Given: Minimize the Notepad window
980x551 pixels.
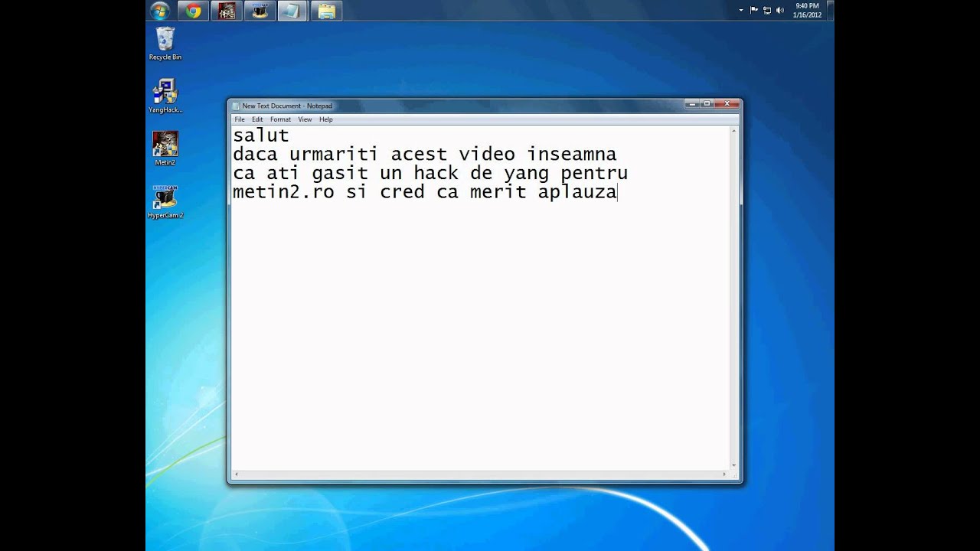Looking at the screenshot, I should click(x=694, y=104).
